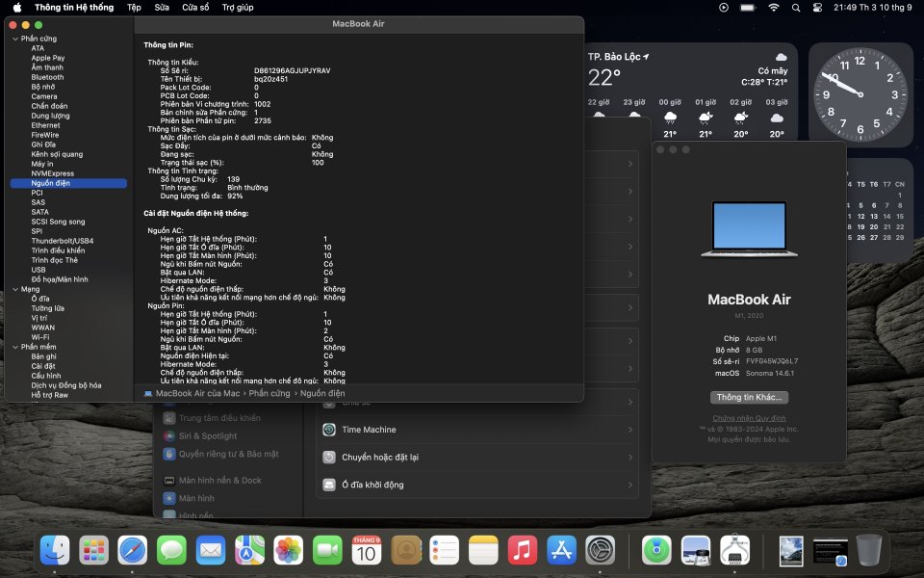Open the Chứng nhận Quy định link

[x=749, y=418]
